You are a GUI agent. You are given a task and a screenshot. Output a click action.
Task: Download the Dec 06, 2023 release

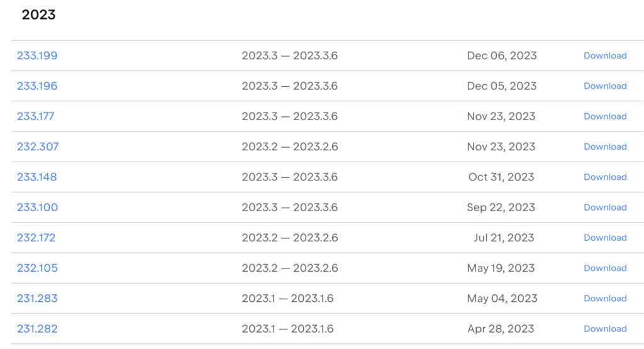(x=605, y=55)
